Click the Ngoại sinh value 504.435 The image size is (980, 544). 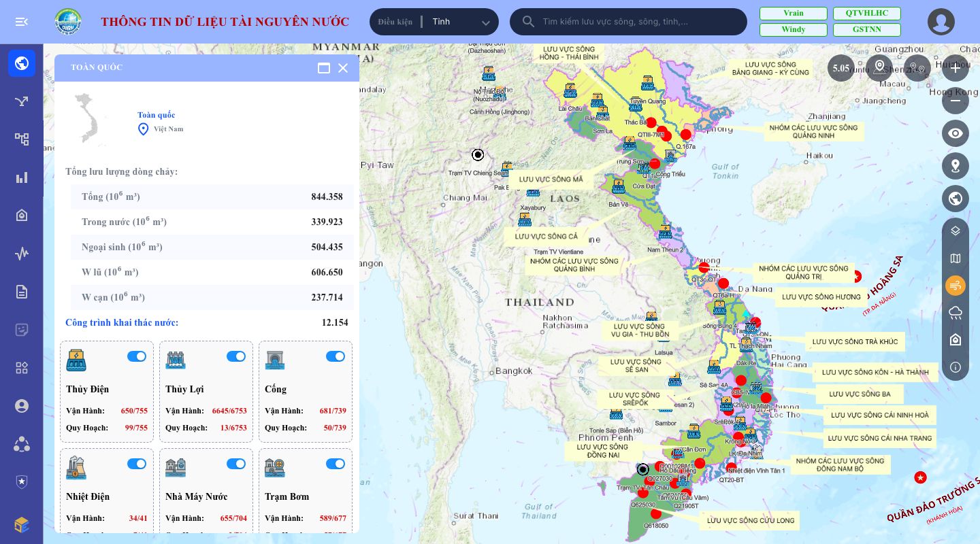pos(327,248)
